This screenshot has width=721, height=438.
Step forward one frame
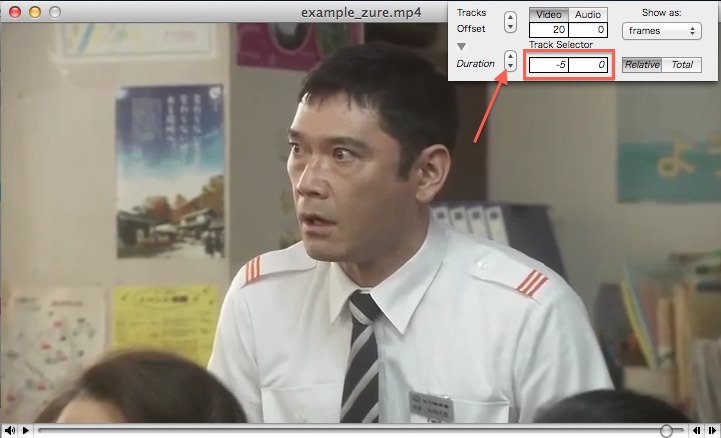click(x=712, y=431)
